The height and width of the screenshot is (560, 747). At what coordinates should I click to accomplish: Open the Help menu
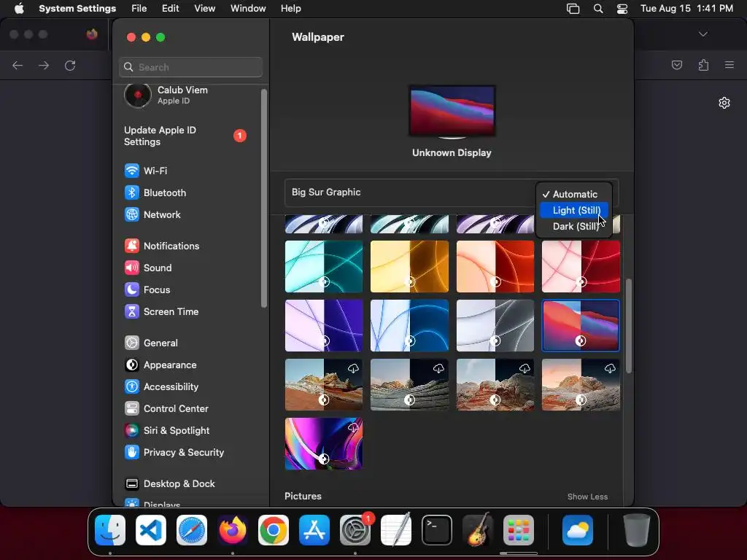[x=290, y=9]
